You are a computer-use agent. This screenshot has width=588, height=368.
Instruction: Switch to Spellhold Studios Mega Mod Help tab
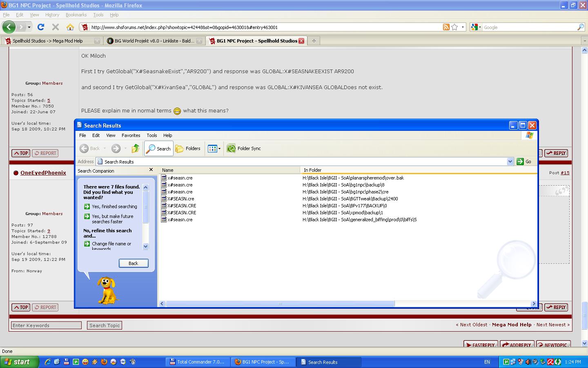click(52, 40)
